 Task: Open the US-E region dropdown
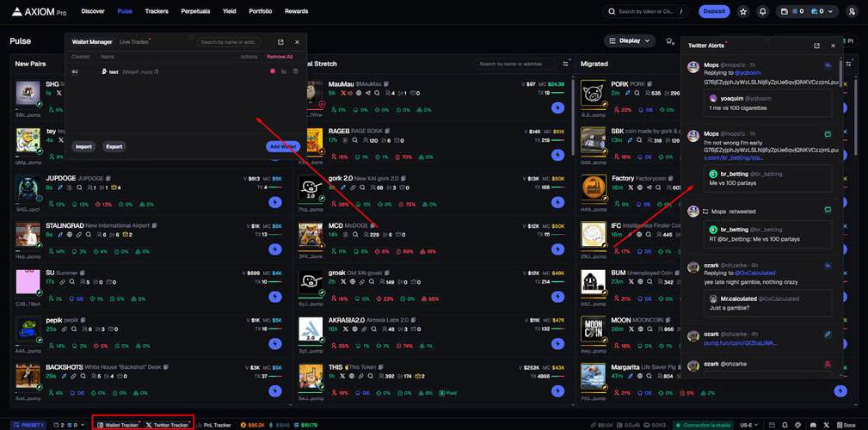click(749, 425)
